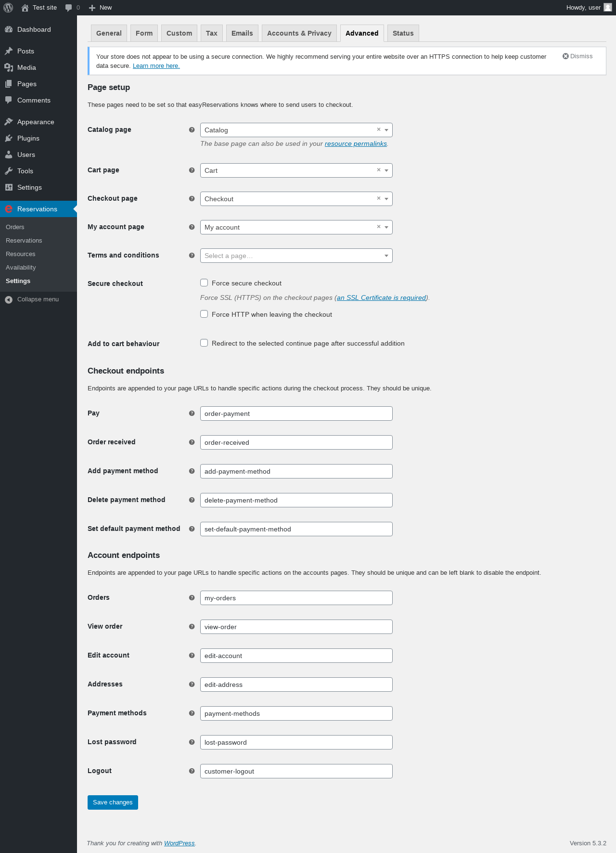Screen dimensions: 616x853
Task: Open the Terms and conditions page dropdown
Action: tap(296, 256)
